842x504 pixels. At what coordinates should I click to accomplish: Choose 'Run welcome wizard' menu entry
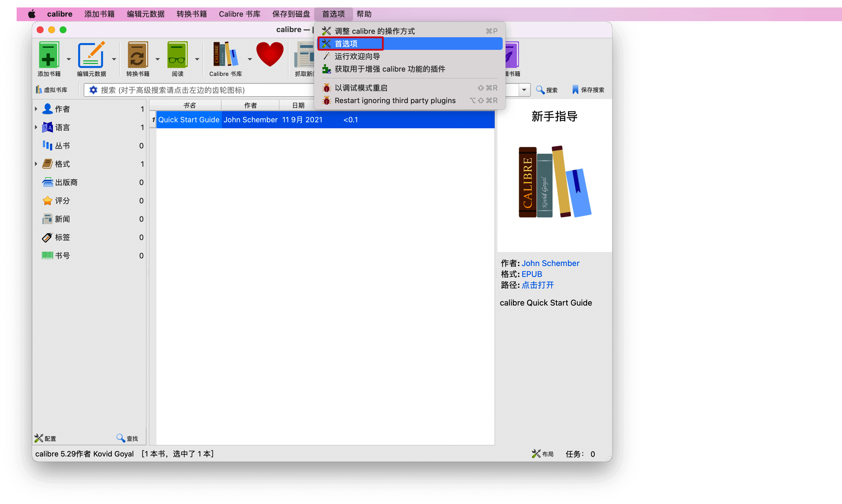click(410, 56)
